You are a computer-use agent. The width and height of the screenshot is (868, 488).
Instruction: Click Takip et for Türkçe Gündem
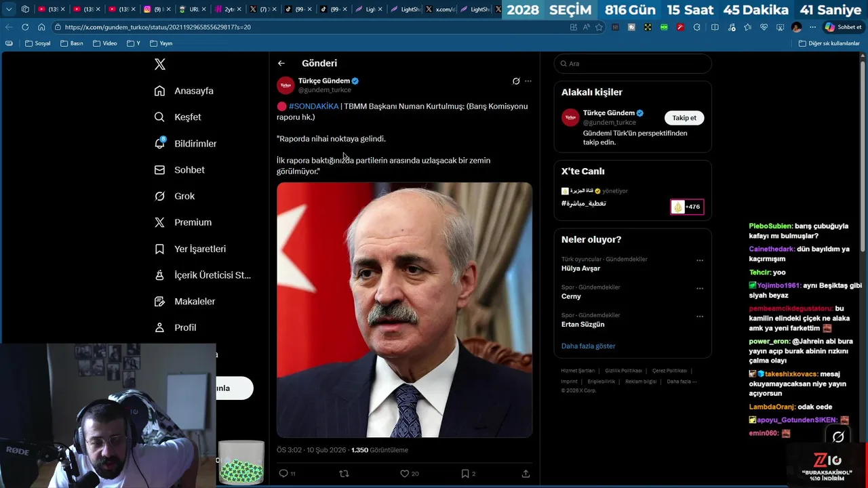pos(684,118)
